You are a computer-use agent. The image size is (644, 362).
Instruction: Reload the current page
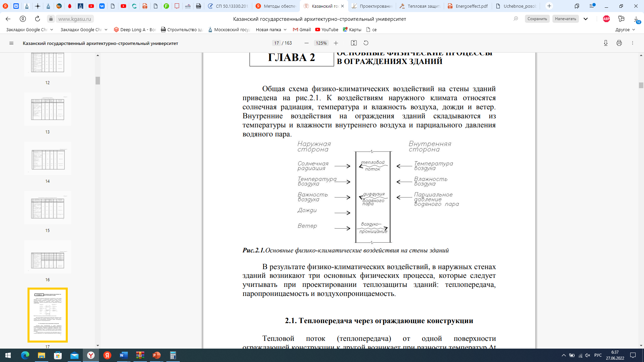[x=38, y=19]
